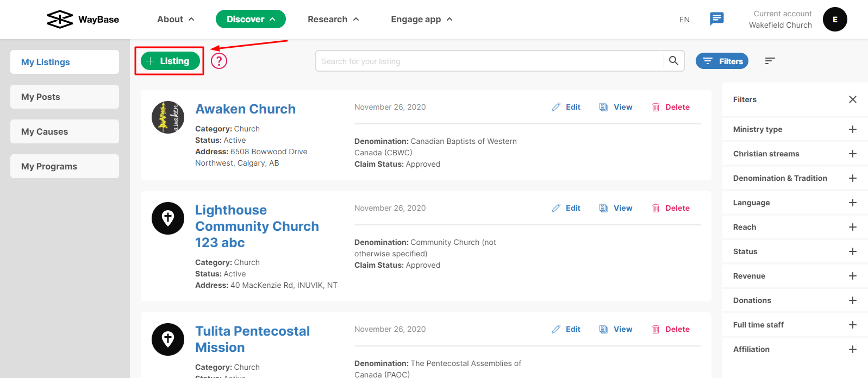The height and width of the screenshot is (378, 868).
Task: Open the Engage app menu
Action: coord(422,19)
